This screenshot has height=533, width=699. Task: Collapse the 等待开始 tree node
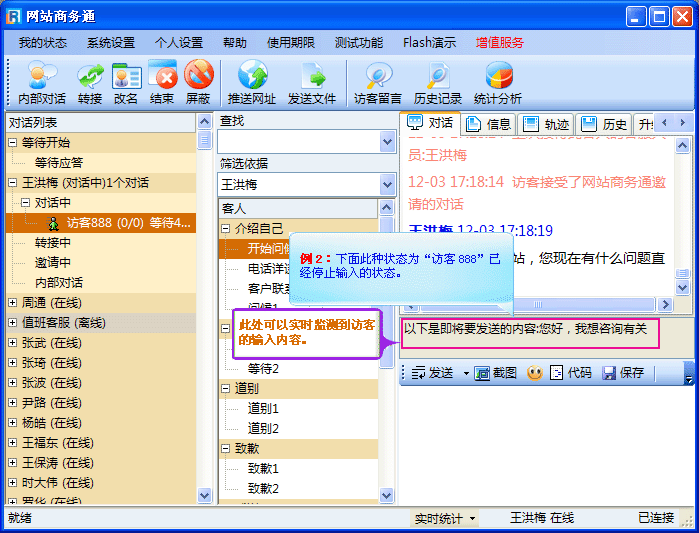coord(12,143)
